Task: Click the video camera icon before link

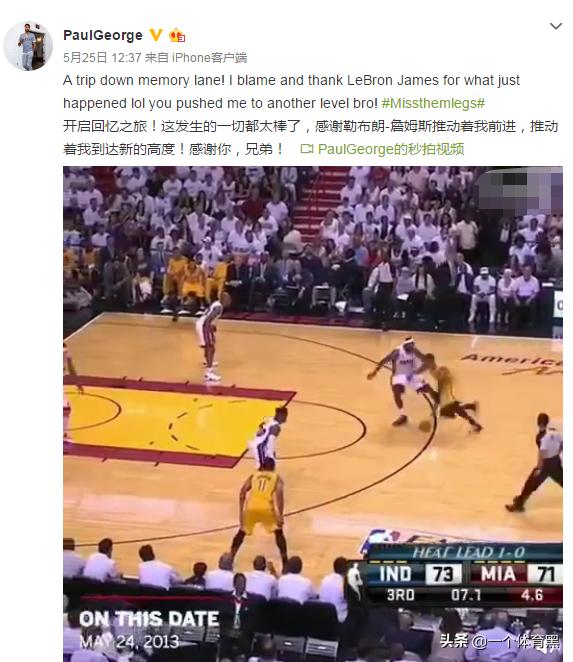Action: tap(307, 149)
